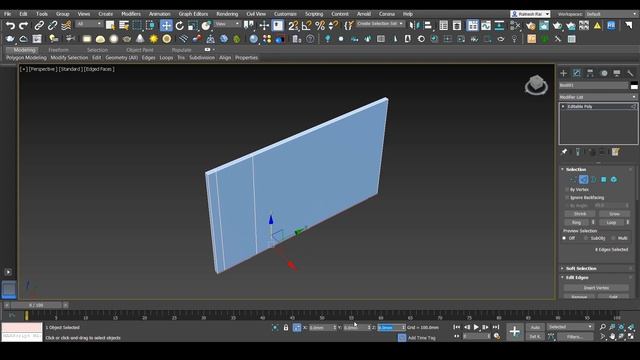Viewport: 640px width, 360px height.
Task: Select Preview Selection SubObj radio button
Action: (x=586, y=238)
